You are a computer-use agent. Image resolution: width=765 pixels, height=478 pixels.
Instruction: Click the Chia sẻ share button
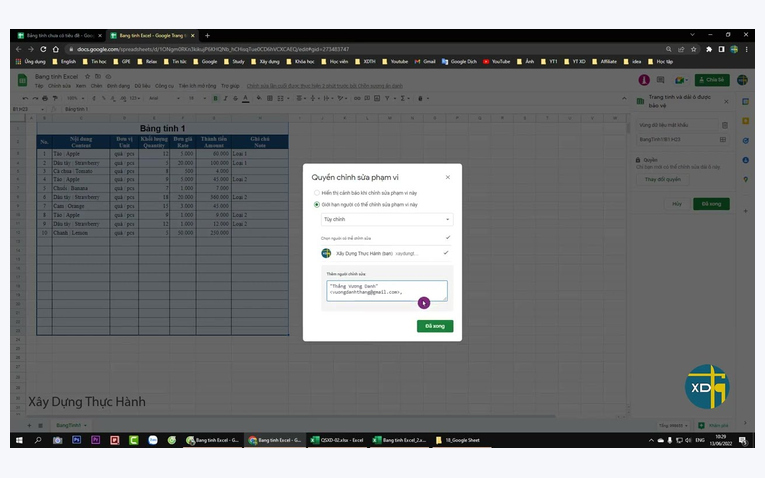click(x=712, y=80)
